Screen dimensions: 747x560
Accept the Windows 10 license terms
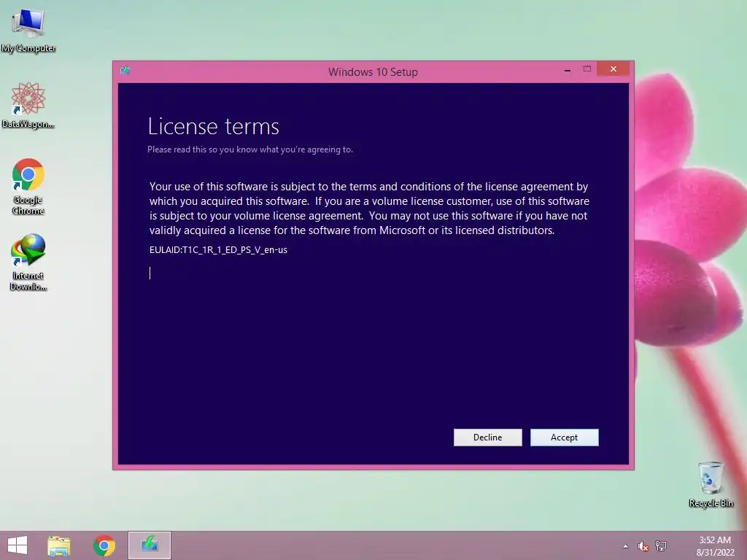click(564, 437)
